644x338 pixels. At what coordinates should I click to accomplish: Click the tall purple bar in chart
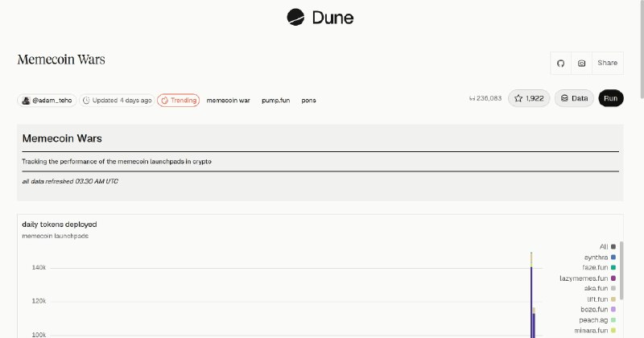[531, 302]
